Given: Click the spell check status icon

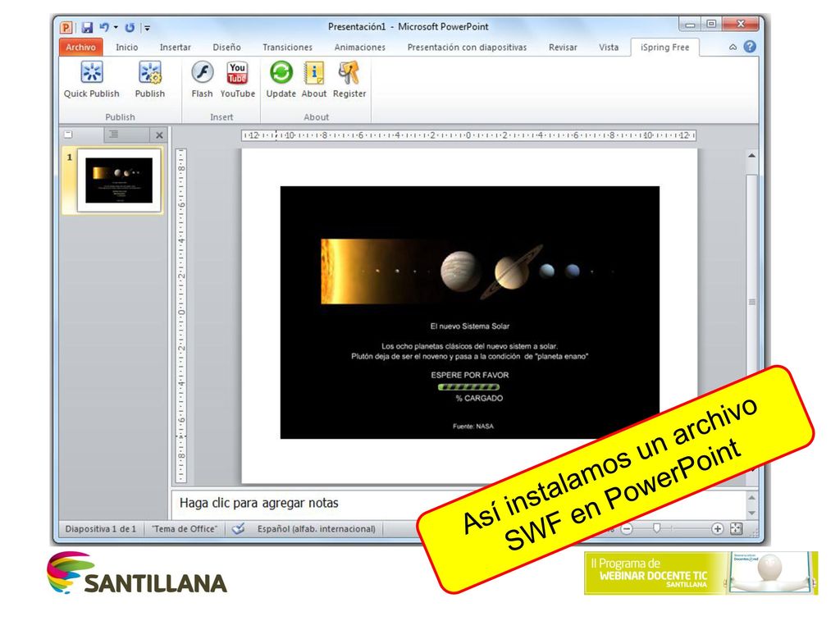Looking at the screenshot, I should point(239,529).
